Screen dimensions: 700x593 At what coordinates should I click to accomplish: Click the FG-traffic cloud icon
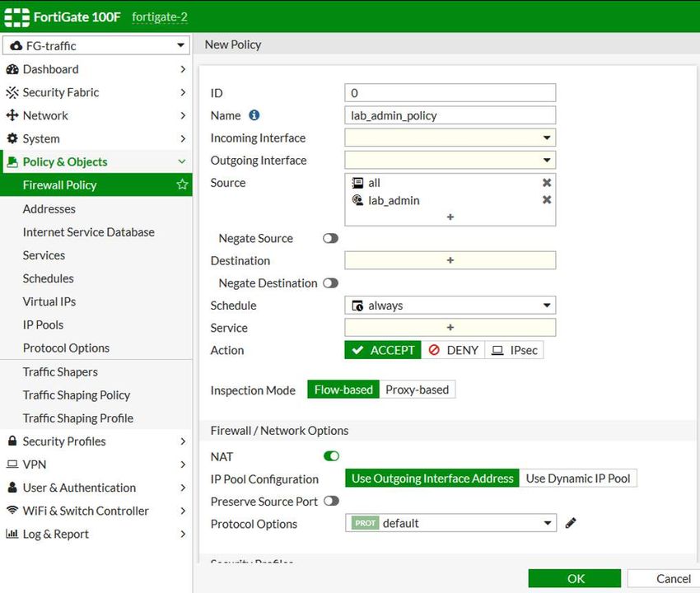[x=16, y=45]
